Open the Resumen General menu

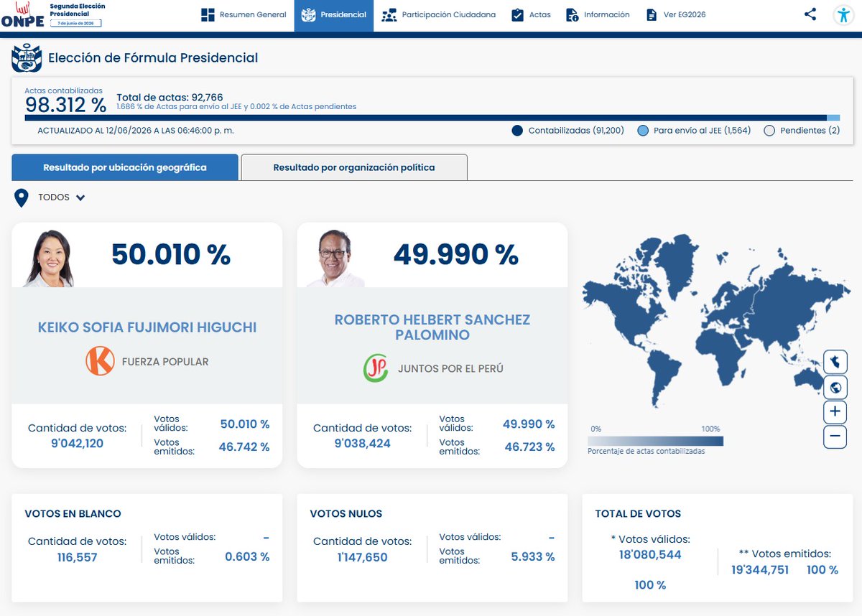tap(244, 14)
